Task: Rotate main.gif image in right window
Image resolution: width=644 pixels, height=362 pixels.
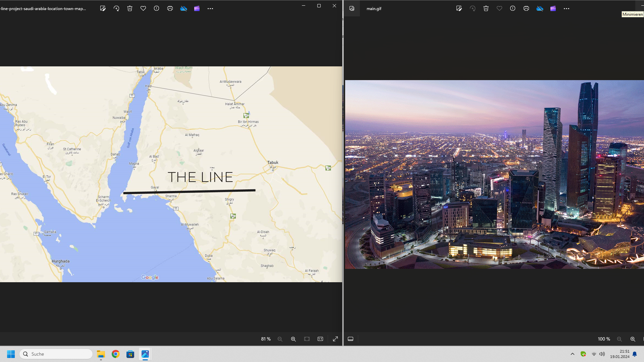Action: 473,9
